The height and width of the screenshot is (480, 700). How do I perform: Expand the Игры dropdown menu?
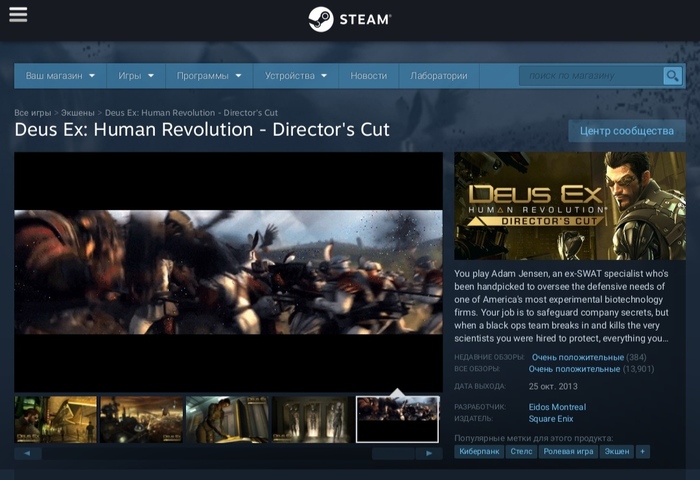pos(136,76)
